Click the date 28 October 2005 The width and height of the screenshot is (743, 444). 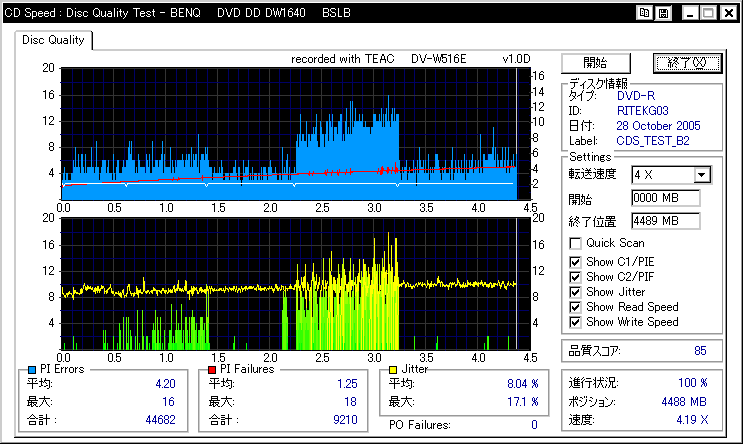[x=658, y=126]
